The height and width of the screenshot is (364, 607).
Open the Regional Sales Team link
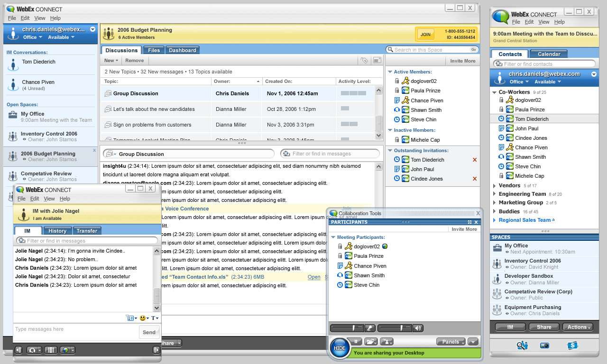point(524,220)
